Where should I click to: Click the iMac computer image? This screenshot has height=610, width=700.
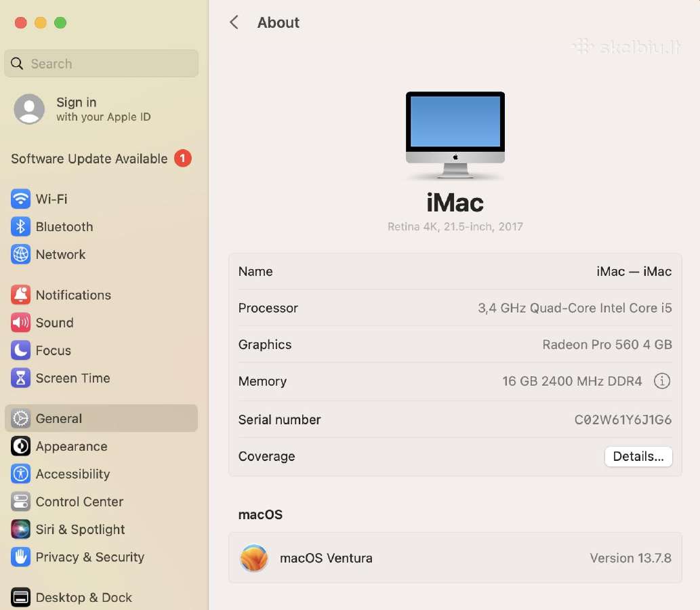[455, 136]
